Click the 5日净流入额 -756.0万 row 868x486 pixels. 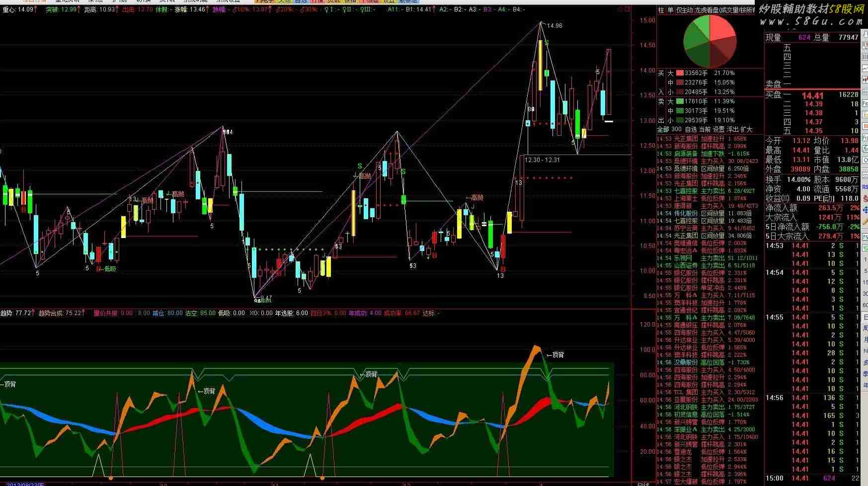coord(813,227)
